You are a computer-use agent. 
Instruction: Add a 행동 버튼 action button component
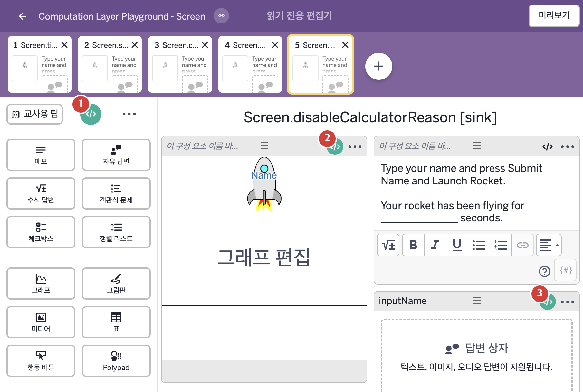click(41, 361)
